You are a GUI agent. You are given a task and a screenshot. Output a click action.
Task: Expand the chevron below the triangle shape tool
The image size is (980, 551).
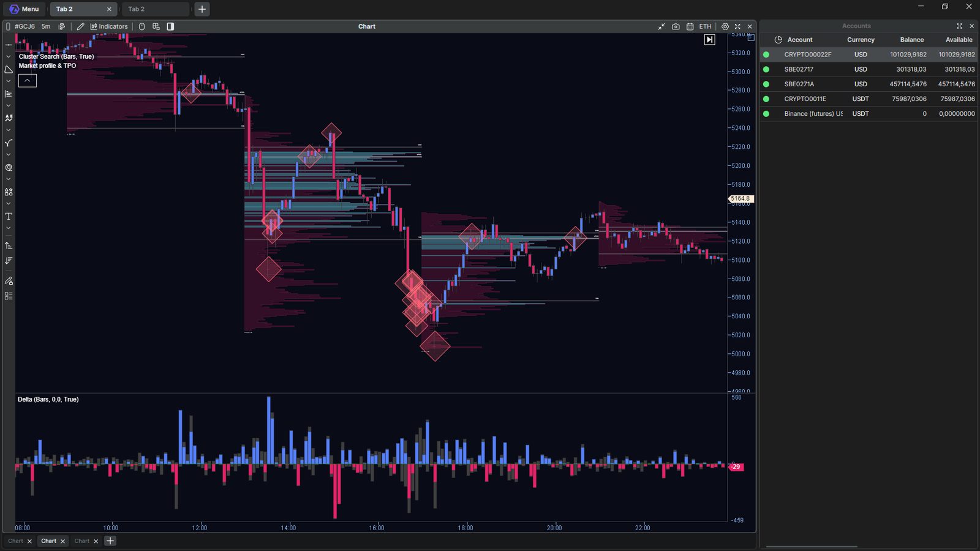tap(9, 81)
